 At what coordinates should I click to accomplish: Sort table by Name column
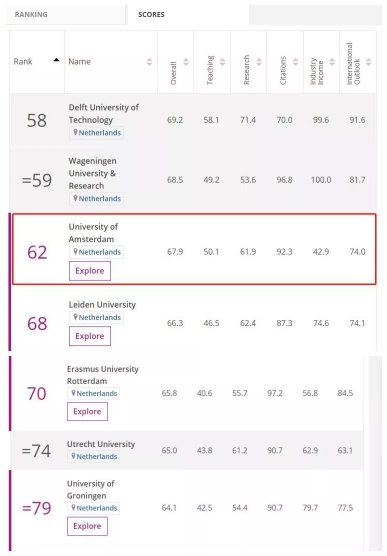149,62
